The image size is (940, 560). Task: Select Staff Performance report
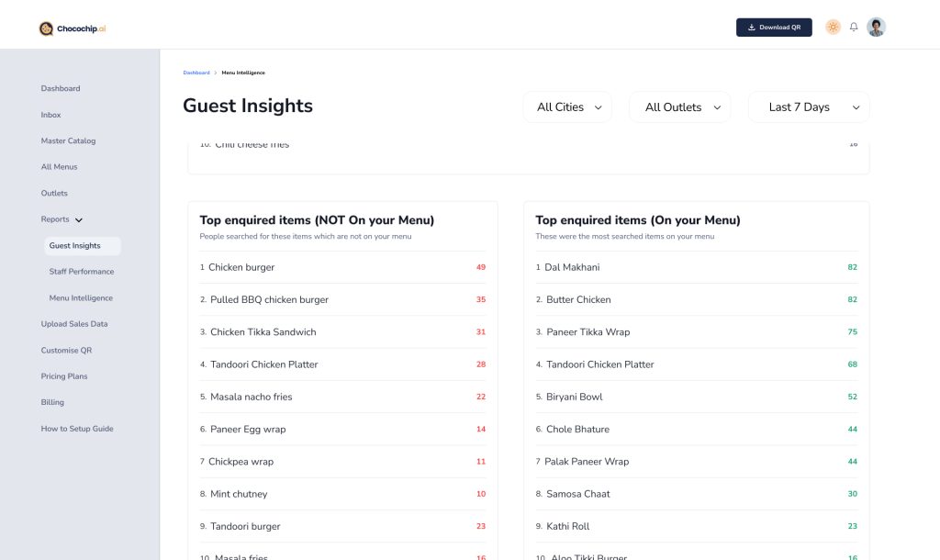click(82, 272)
